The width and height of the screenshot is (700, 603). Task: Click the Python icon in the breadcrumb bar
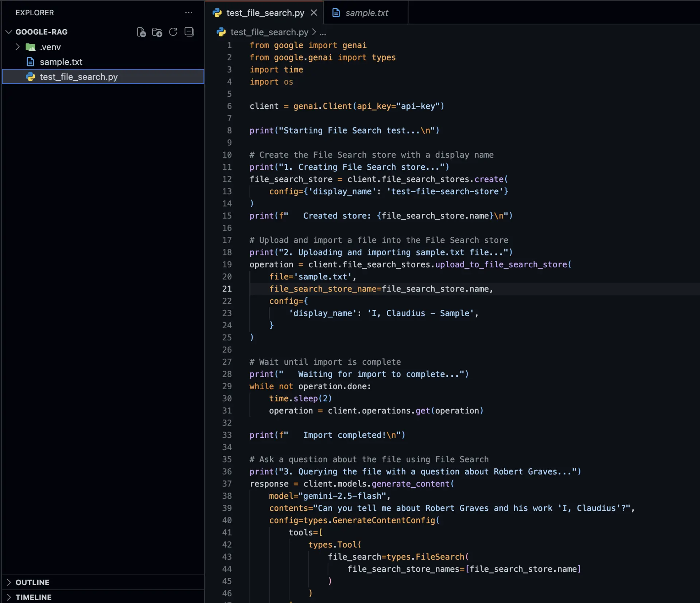point(221,32)
